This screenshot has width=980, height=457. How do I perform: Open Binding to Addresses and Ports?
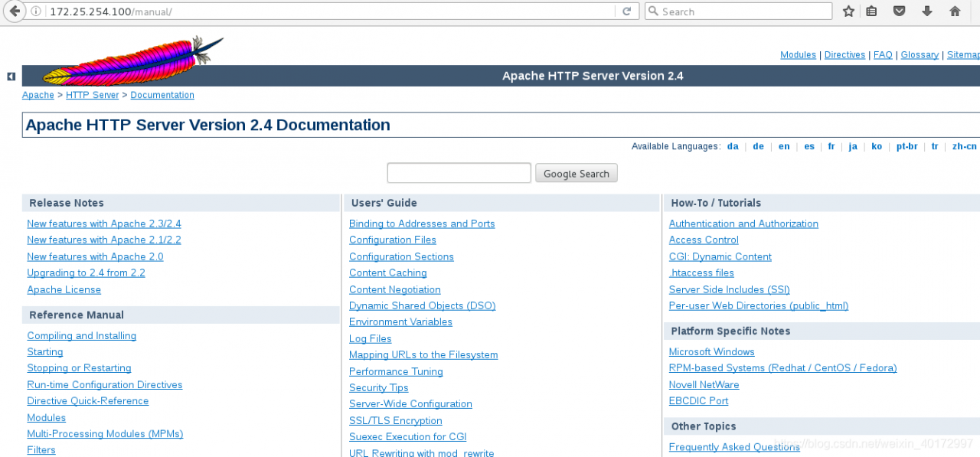click(422, 224)
